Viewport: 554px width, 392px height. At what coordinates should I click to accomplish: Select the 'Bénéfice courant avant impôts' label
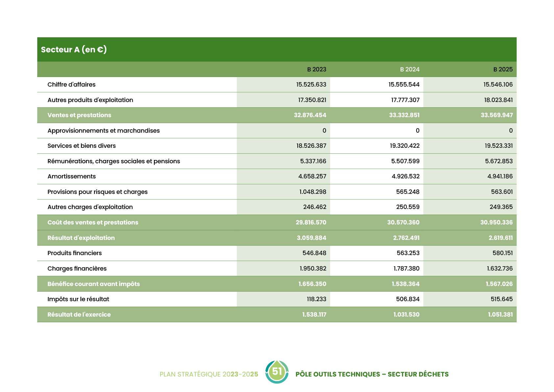tap(93, 284)
